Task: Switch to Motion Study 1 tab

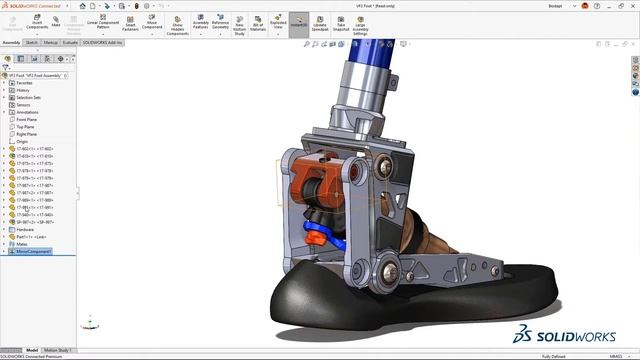Action: pos(57,350)
